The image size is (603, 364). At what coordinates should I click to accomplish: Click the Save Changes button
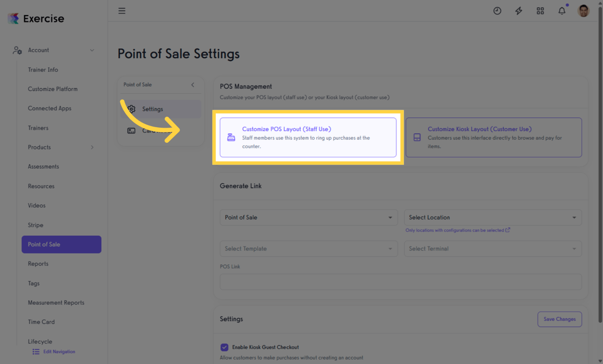[559, 319]
